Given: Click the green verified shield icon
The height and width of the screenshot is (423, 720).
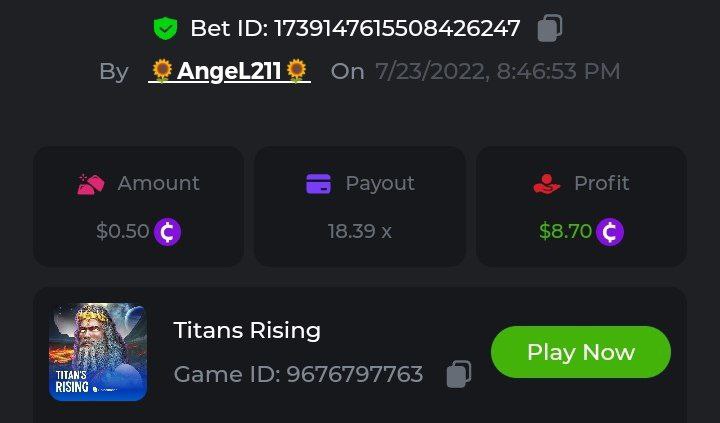Looking at the screenshot, I should point(165,28).
